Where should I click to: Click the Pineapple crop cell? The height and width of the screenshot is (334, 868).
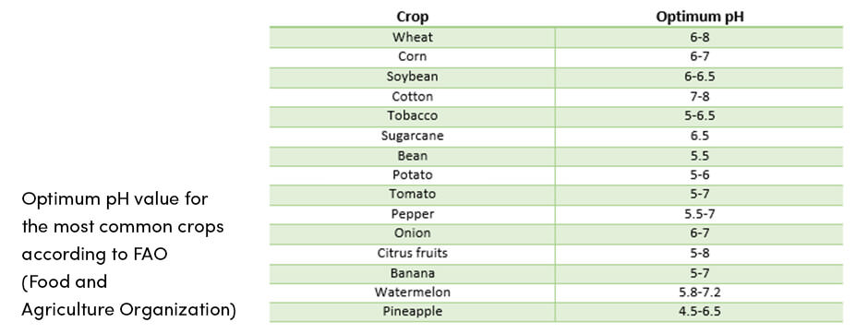(x=413, y=312)
